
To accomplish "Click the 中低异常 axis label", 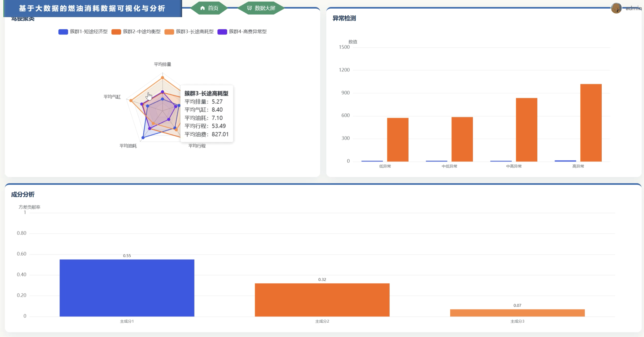I will (x=449, y=166).
